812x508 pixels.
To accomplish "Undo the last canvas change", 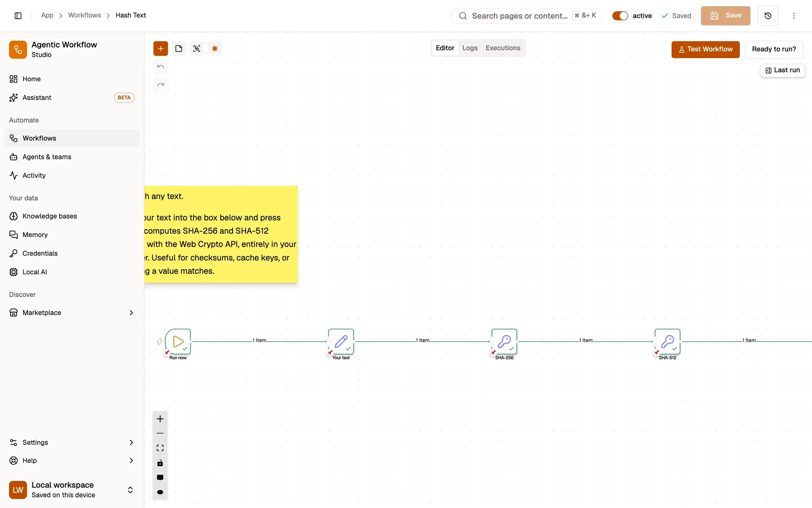I will 160,67.
